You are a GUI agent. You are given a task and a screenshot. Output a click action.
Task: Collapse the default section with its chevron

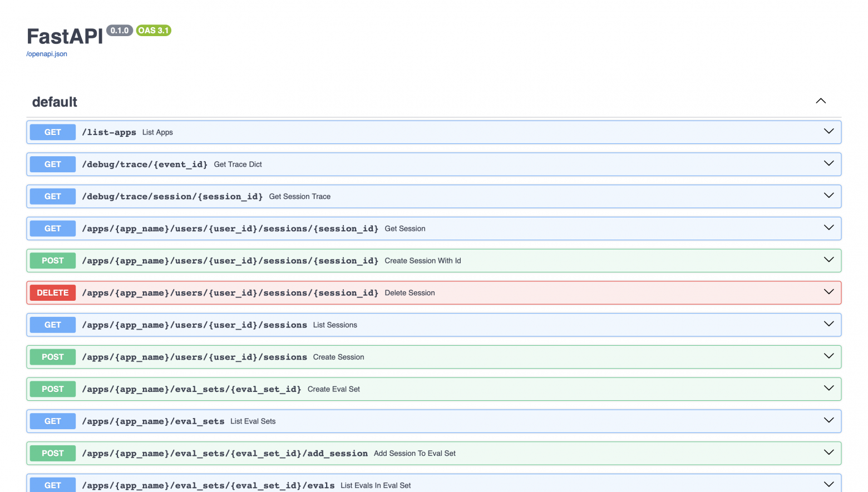tap(821, 101)
